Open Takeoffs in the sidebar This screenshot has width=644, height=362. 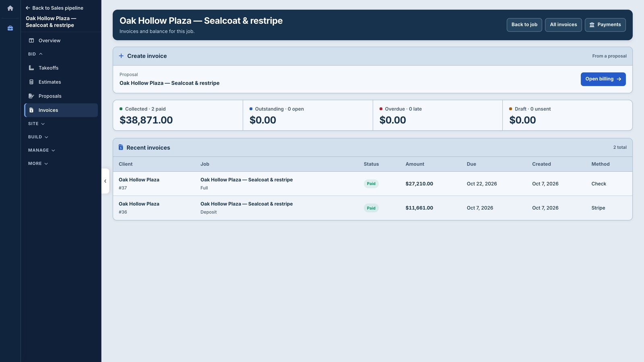pyautogui.click(x=61, y=68)
